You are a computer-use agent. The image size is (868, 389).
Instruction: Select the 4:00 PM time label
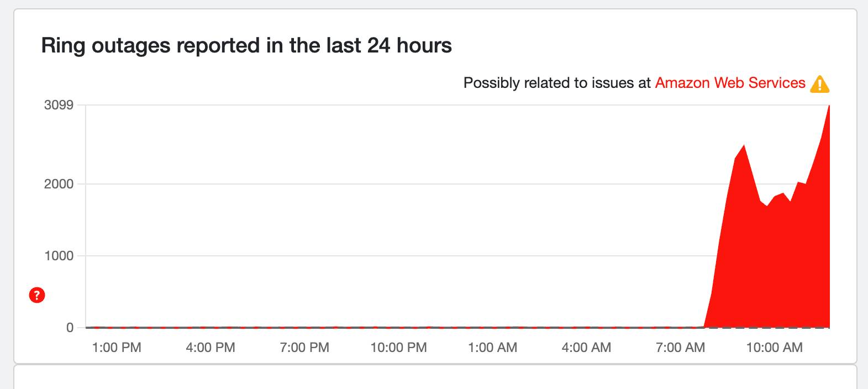(211, 348)
